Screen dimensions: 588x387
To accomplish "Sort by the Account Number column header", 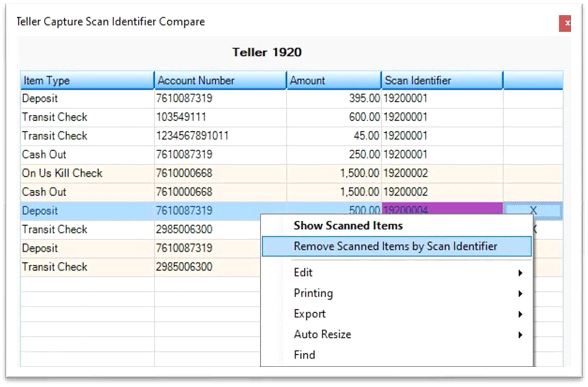I will (221, 80).
